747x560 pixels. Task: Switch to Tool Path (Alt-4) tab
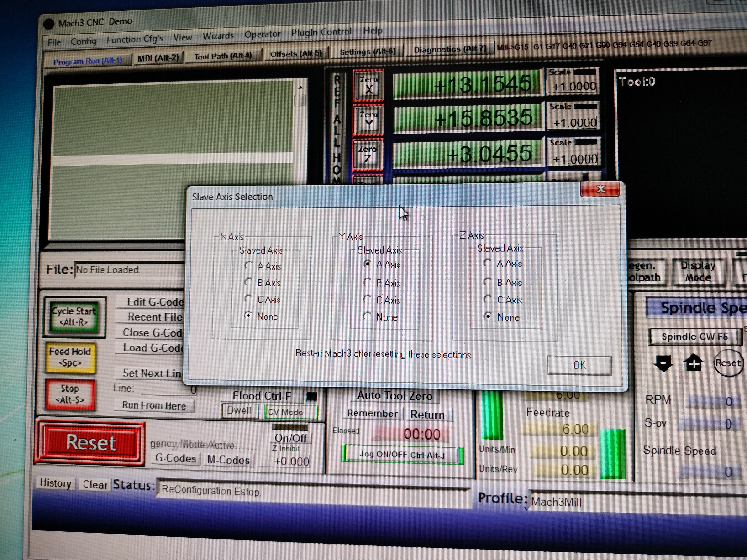click(223, 56)
